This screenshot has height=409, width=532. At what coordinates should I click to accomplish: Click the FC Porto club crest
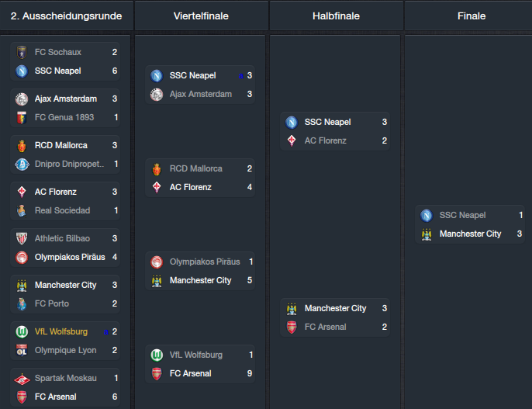tap(22, 303)
